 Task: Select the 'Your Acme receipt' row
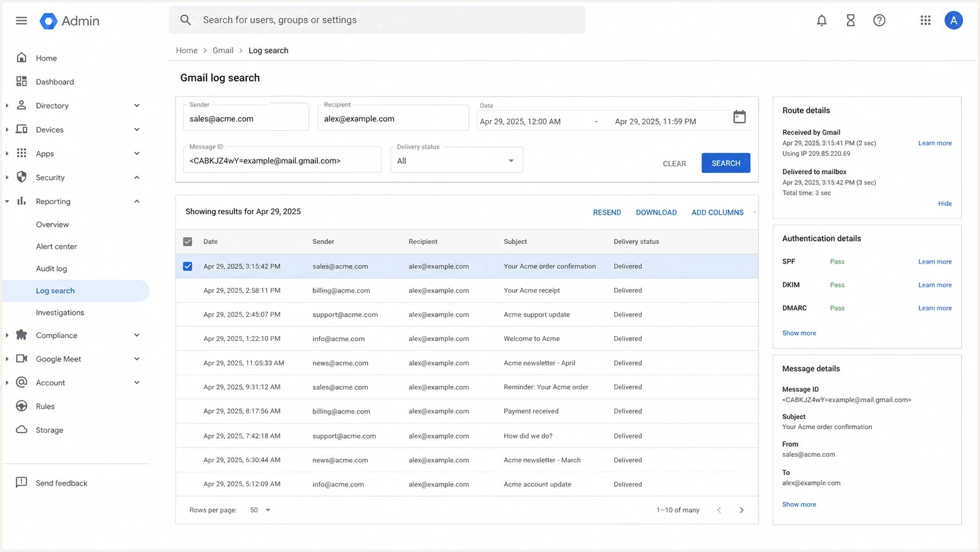coord(467,290)
